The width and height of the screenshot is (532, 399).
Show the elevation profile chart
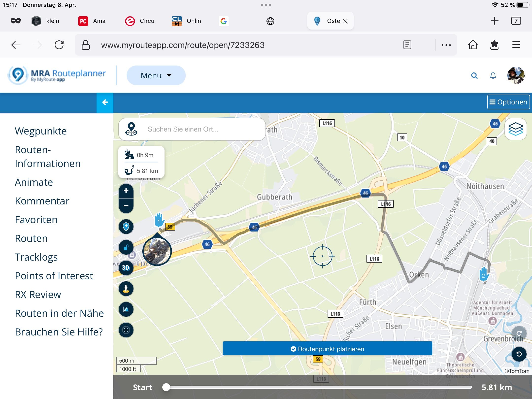126,309
